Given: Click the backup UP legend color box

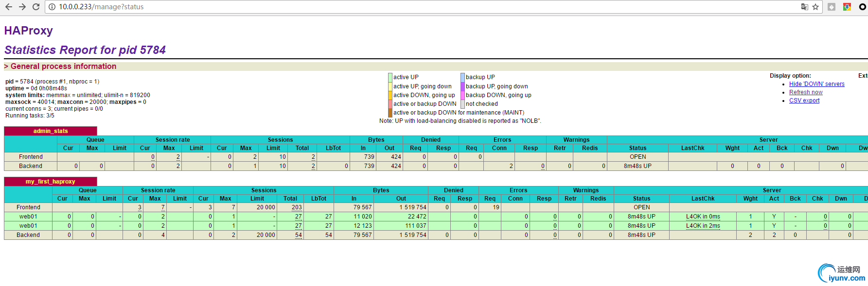Looking at the screenshot, I should click(x=463, y=77).
